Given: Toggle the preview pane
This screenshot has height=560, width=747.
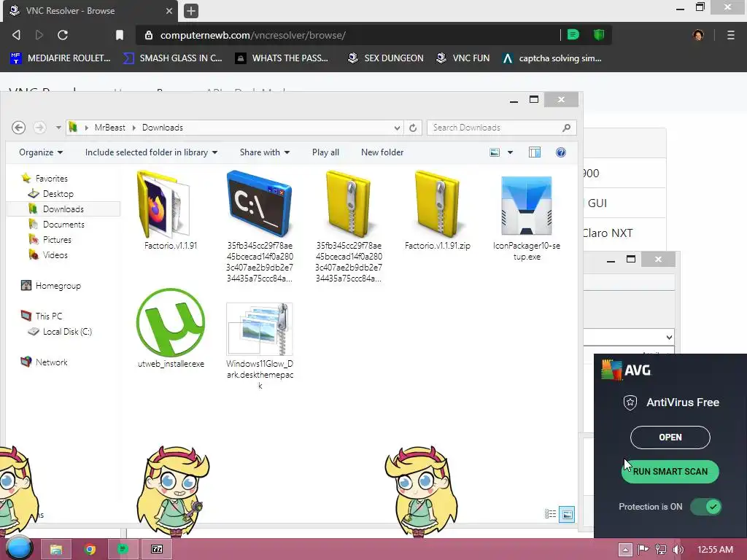Looking at the screenshot, I should tap(535, 152).
